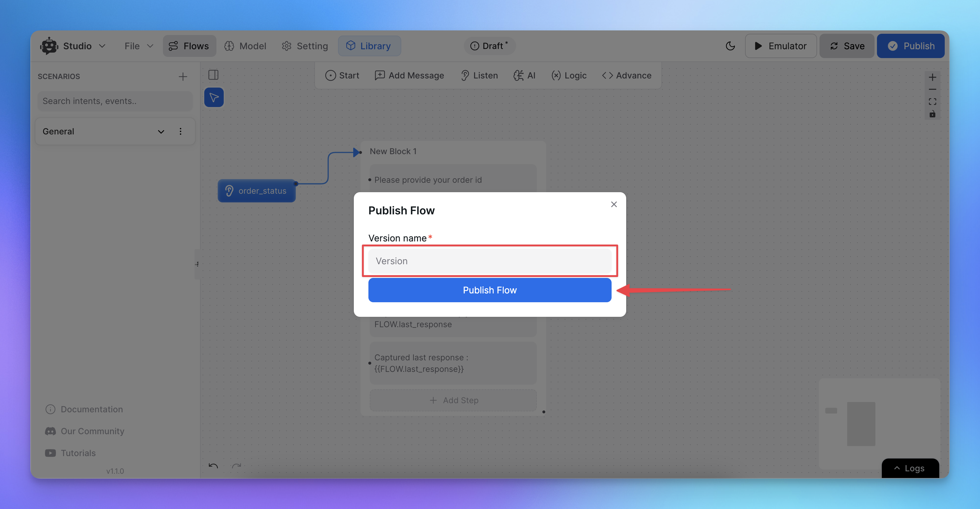This screenshot has height=509, width=980.
Task: Click the top-bar Publish button
Action: point(911,46)
